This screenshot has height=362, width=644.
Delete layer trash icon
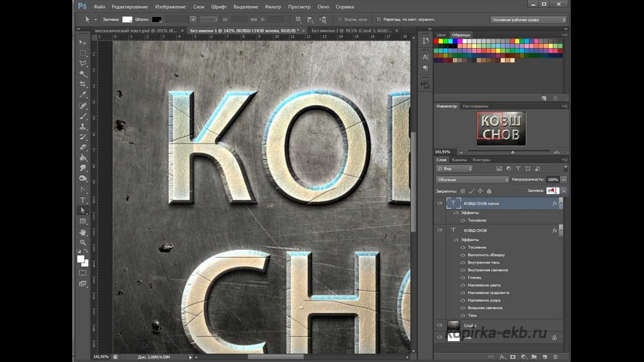(x=555, y=356)
